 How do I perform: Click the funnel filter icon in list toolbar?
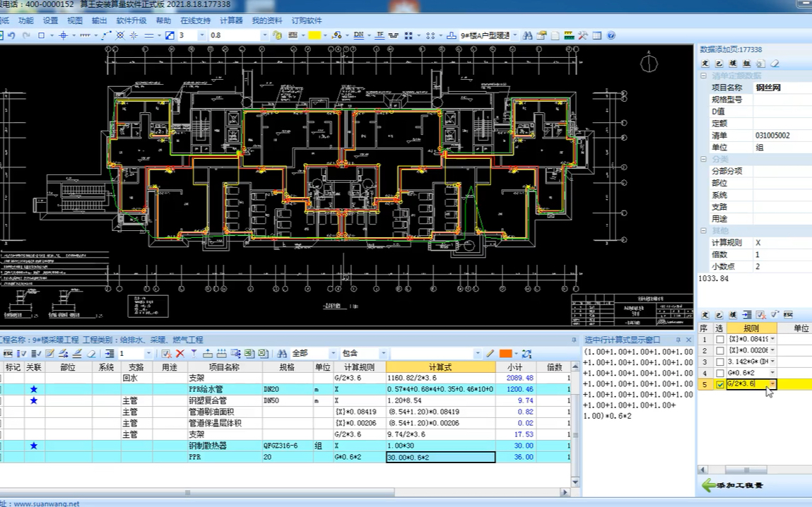coord(194,353)
